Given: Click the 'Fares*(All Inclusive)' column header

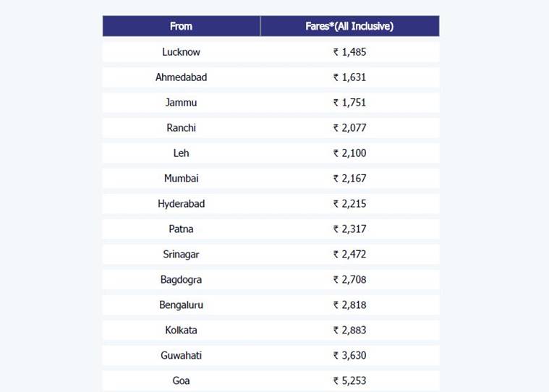Looking at the screenshot, I should coord(349,26).
